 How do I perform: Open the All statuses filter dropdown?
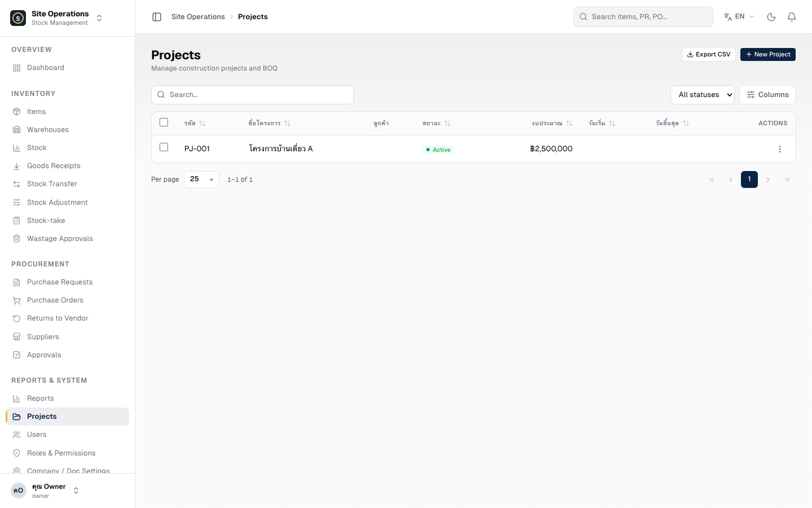point(703,95)
